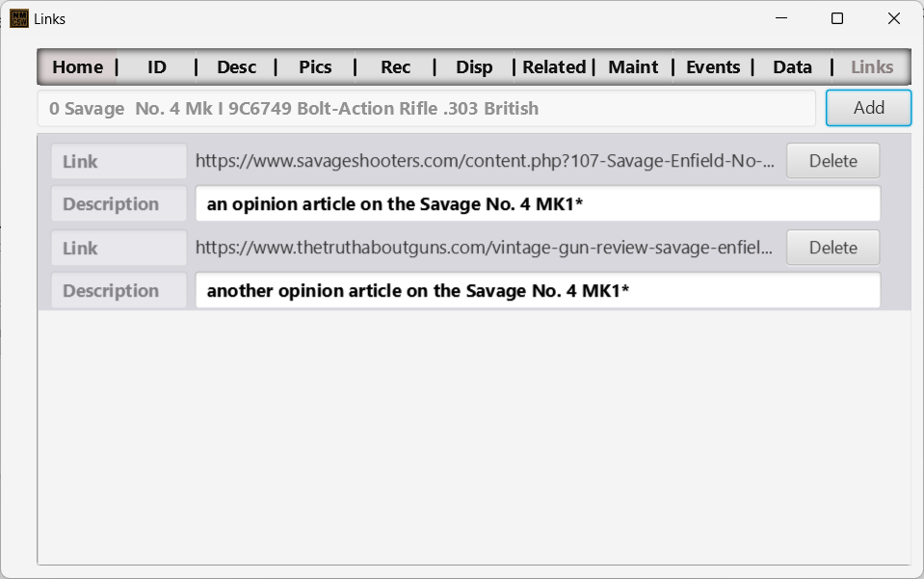Open the savageshooters.com link URL
This screenshot has height=579, width=924.
tap(485, 161)
